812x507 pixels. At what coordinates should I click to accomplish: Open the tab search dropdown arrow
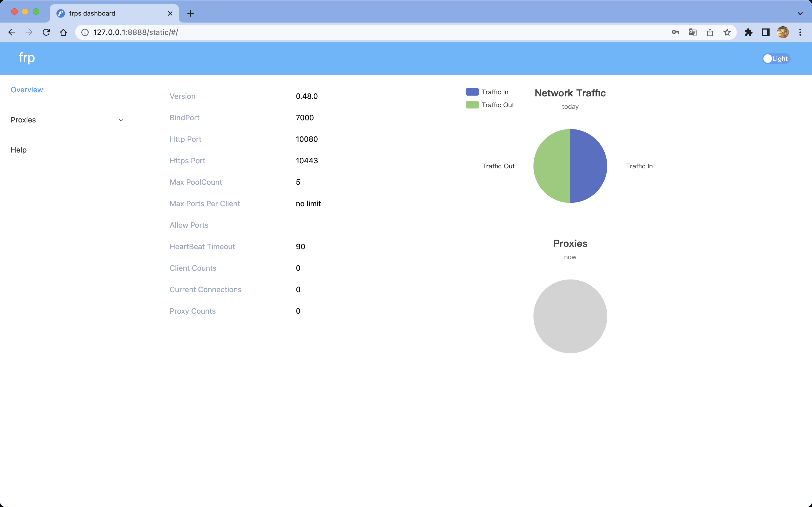click(x=800, y=13)
